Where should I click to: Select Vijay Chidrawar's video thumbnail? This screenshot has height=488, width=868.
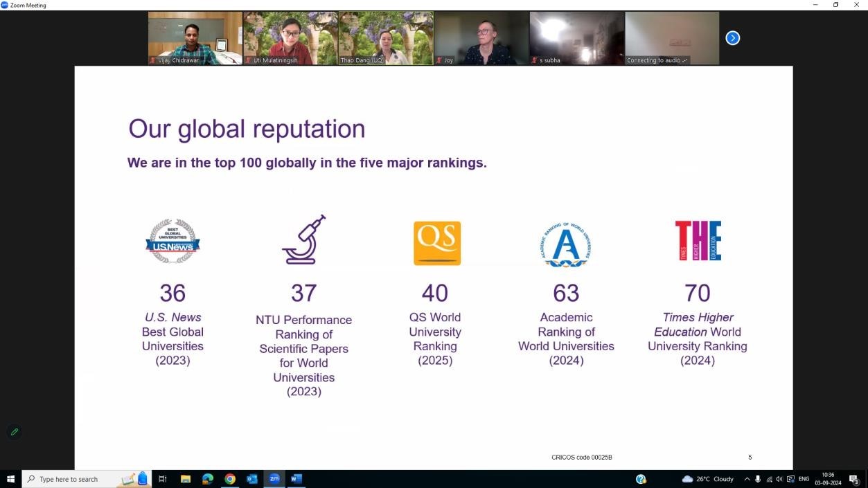click(195, 38)
